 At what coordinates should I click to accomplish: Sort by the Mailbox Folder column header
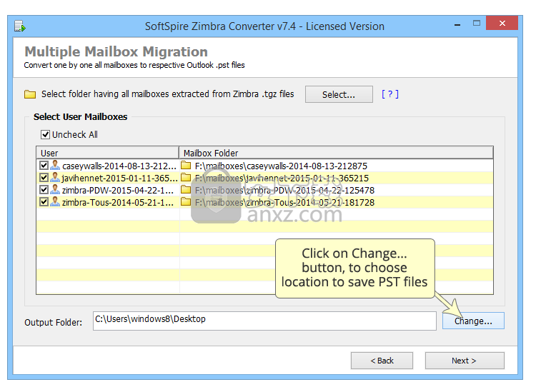pyautogui.click(x=336, y=153)
